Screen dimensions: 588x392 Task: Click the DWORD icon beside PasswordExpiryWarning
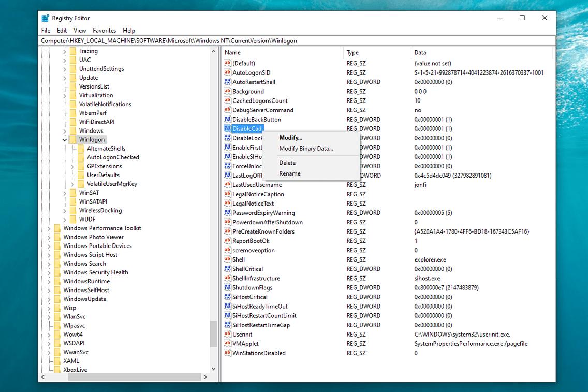pos(227,213)
